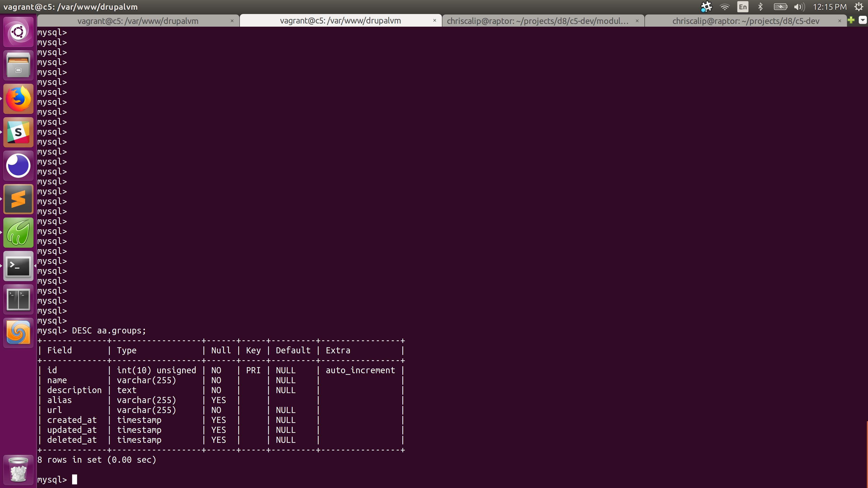
Task: Add a new terminal tab
Action: click(851, 20)
